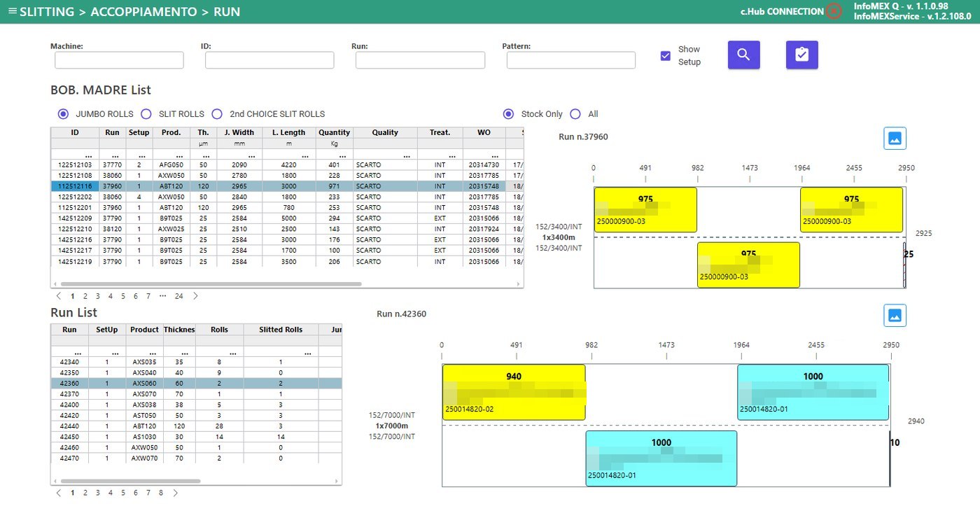The image size is (980, 532).
Task: Click the clipboard check button
Action: 801,55
